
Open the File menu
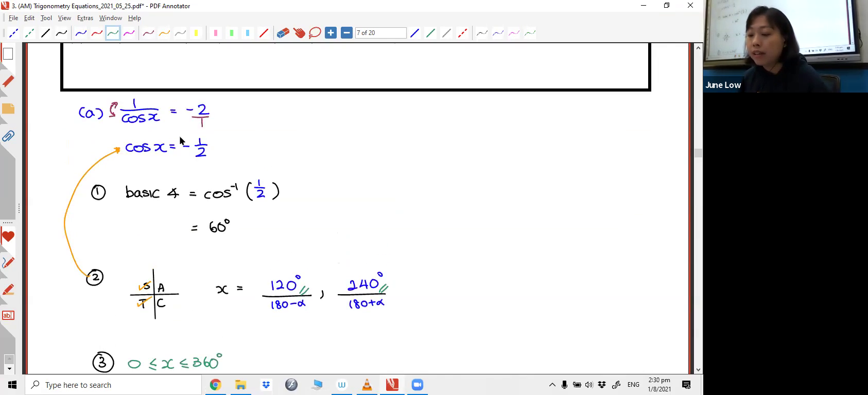coord(13,18)
